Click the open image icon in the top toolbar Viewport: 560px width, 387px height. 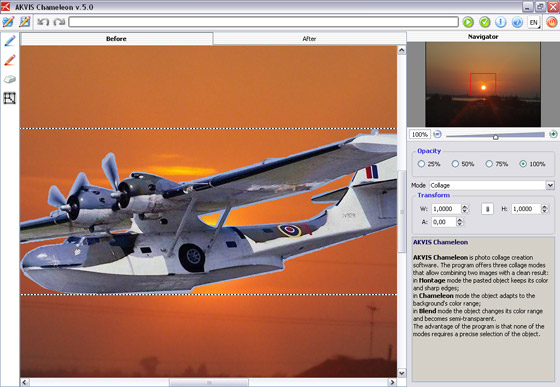coord(8,22)
